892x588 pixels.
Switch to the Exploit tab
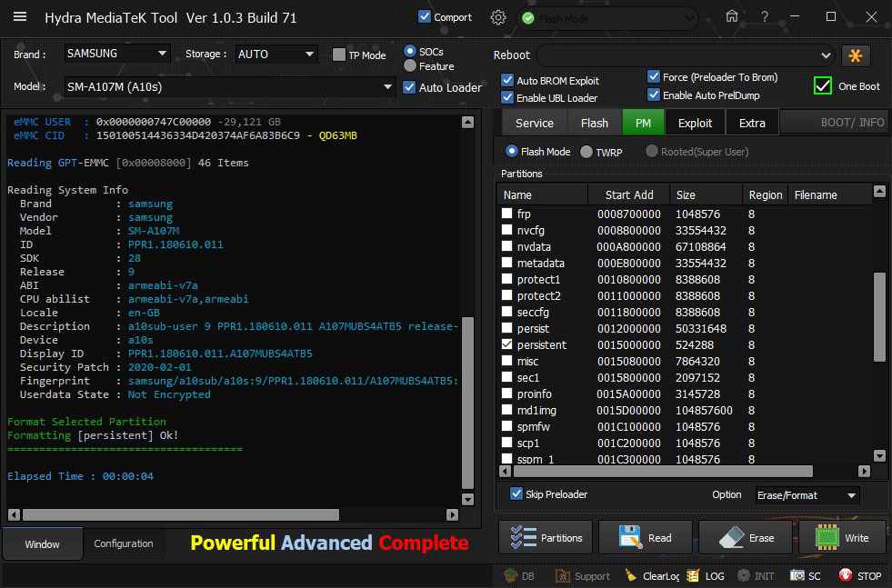coord(695,123)
